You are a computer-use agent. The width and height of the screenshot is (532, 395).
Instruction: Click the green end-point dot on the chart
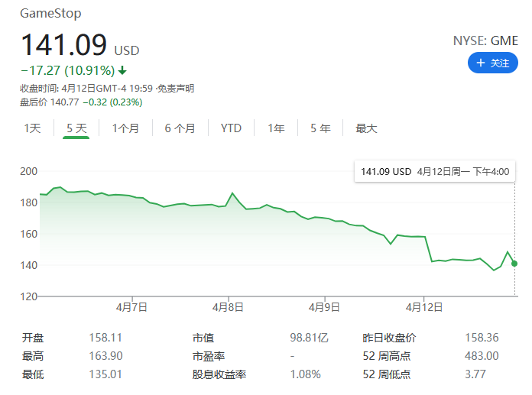coord(514,264)
